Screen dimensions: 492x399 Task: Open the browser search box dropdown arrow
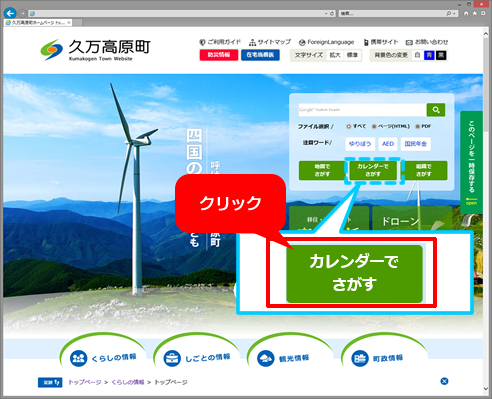[x=454, y=14]
